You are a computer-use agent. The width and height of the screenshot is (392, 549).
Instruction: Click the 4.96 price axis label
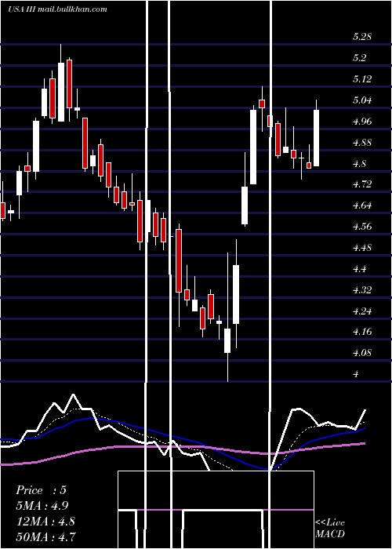click(362, 122)
